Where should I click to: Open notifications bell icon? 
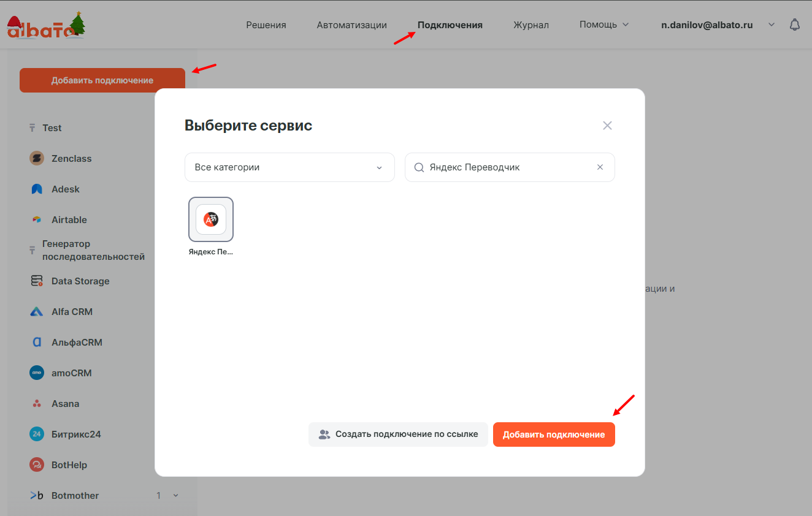[x=795, y=25]
